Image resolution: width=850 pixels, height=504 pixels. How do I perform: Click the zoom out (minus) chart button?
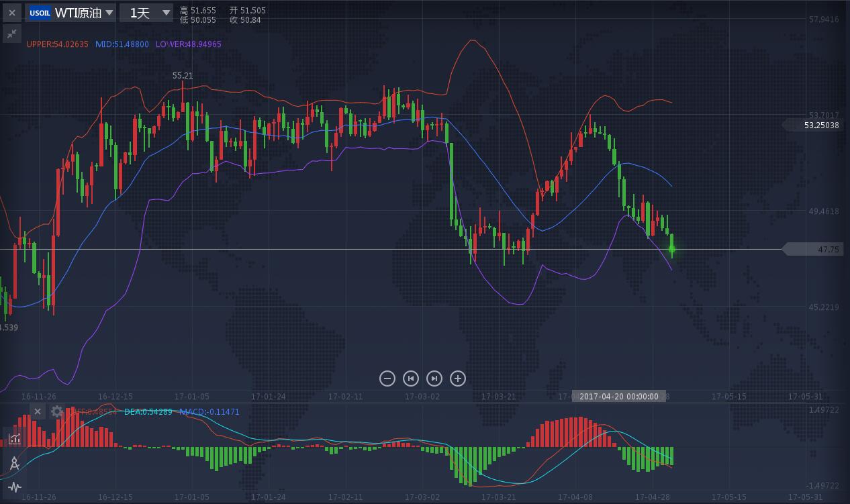pos(387,379)
